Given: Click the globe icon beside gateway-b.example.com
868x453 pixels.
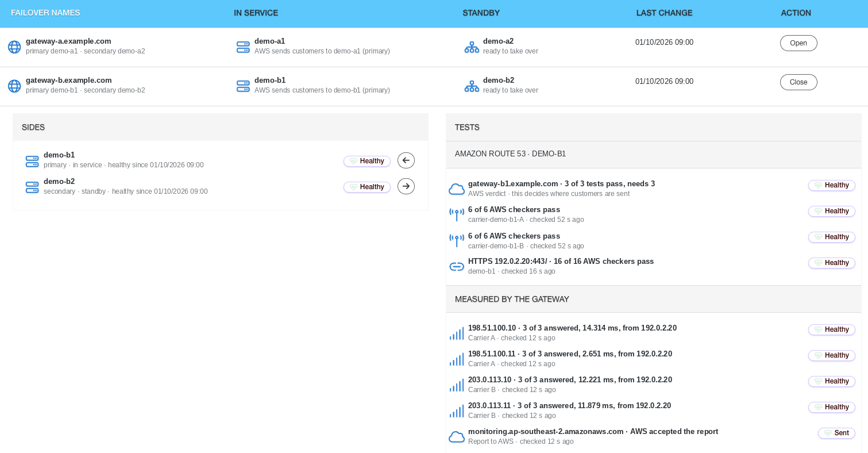Looking at the screenshot, I should point(14,86).
